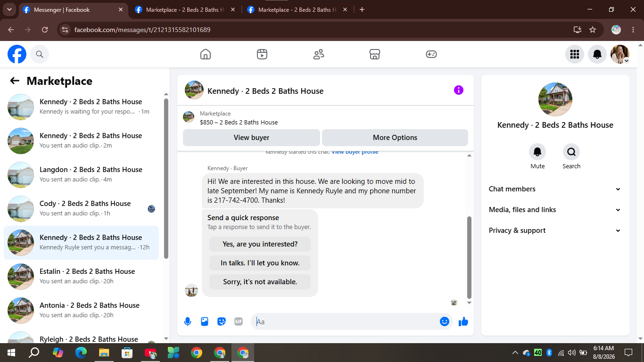
Task: Click the More Options button
Action: (395, 138)
